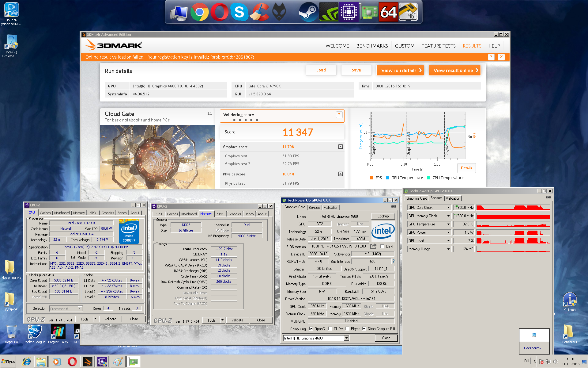Open C-Temp desktop shortcut
Image resolution: width=588 pixels, height=368 pixels.
570,302
